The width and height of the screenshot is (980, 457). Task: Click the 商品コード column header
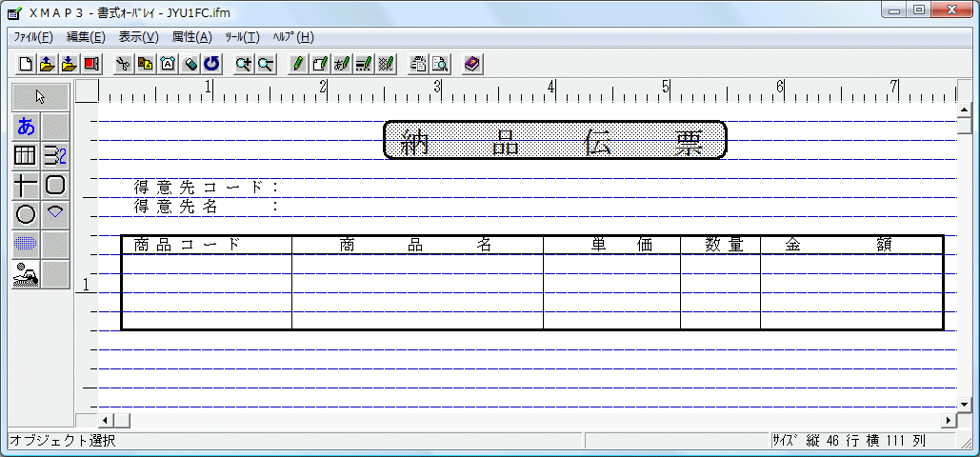tap(187, 245)
